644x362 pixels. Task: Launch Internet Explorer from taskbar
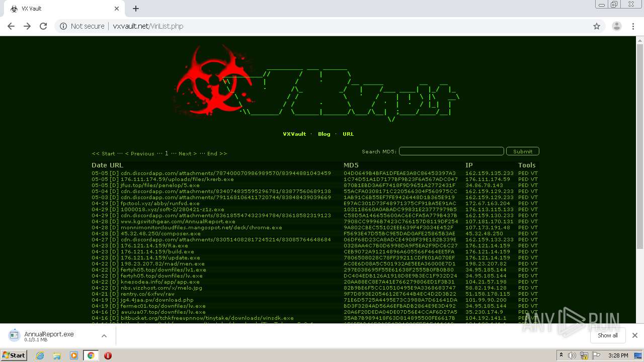[40, 355]
